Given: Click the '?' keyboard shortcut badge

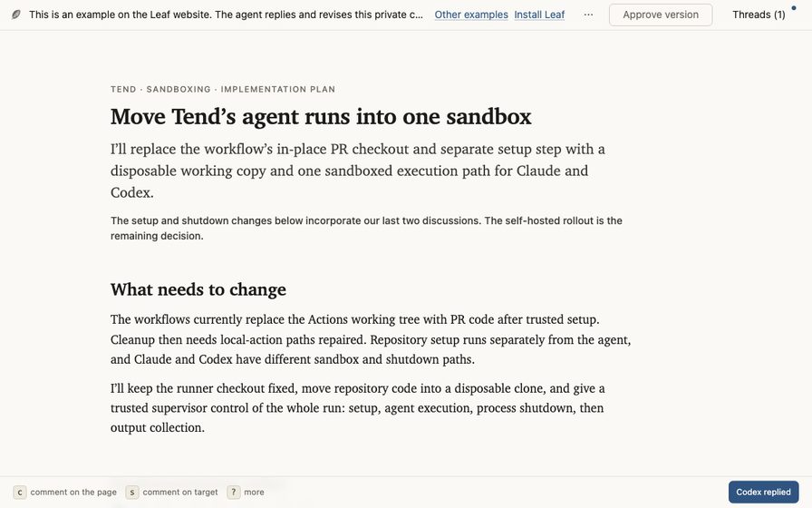Looking at the screenshot, I should [x=234, y=492].
